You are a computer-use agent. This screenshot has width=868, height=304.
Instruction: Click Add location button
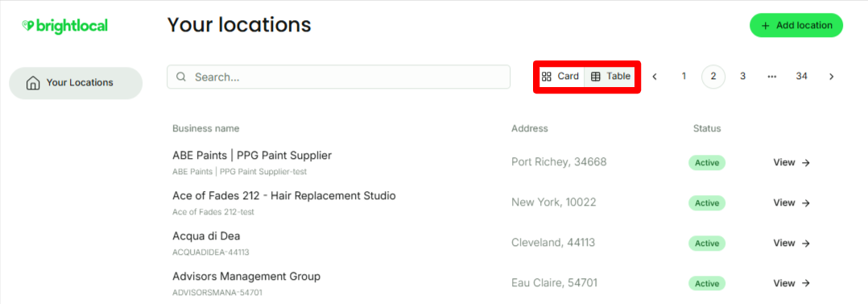(796, 26)
